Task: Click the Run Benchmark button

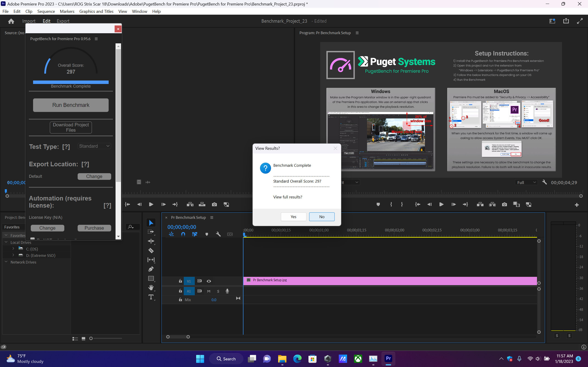Action: tap(71, 105)
